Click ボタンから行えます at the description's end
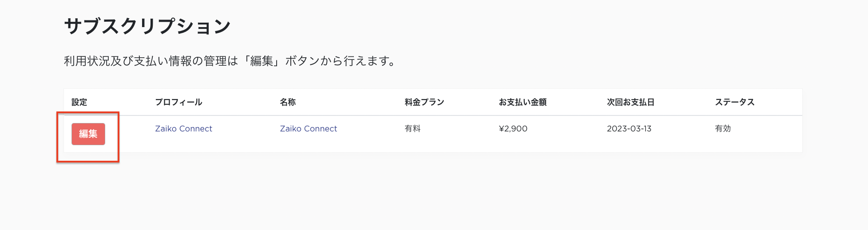The height and width of the screenshot is (230, 868). click(340, 61)
